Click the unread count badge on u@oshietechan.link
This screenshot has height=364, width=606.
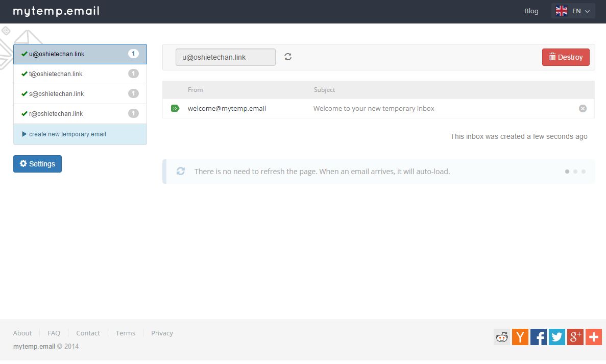point(133,54)
